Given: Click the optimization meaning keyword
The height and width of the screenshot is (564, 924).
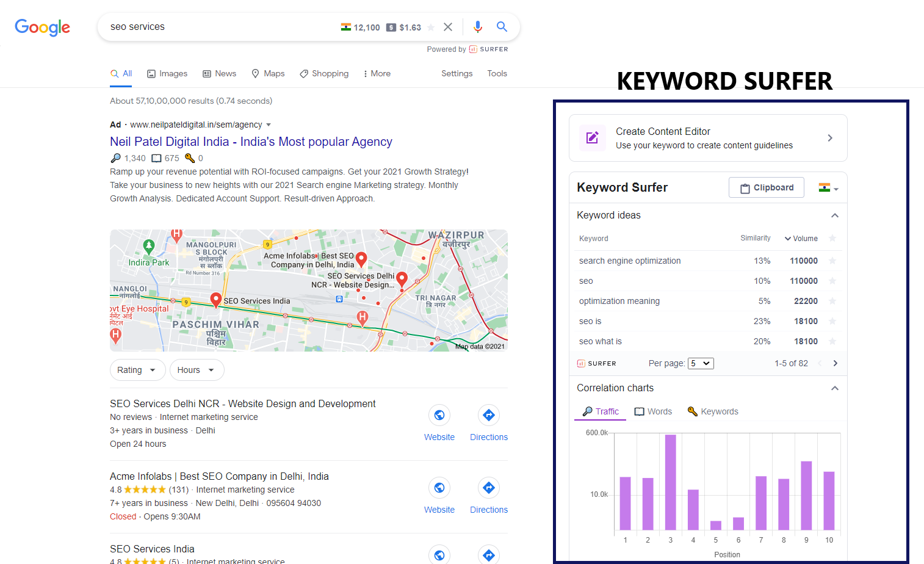Looking at the screenshot, I should (619, 301).
